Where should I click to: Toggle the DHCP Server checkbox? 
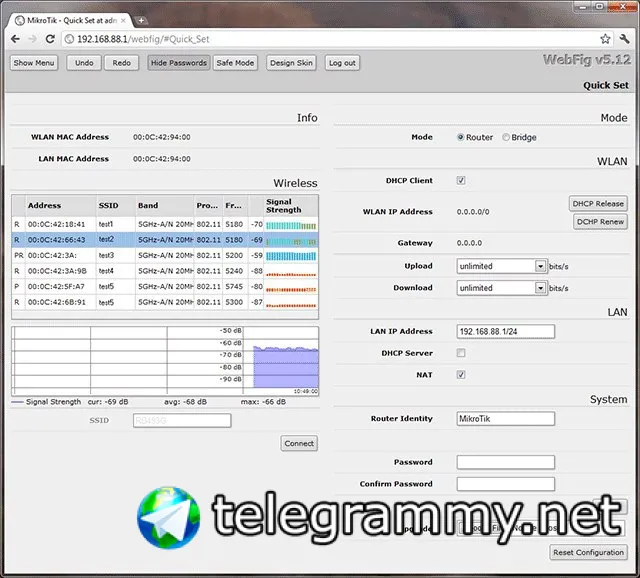[x=461, y=353]
